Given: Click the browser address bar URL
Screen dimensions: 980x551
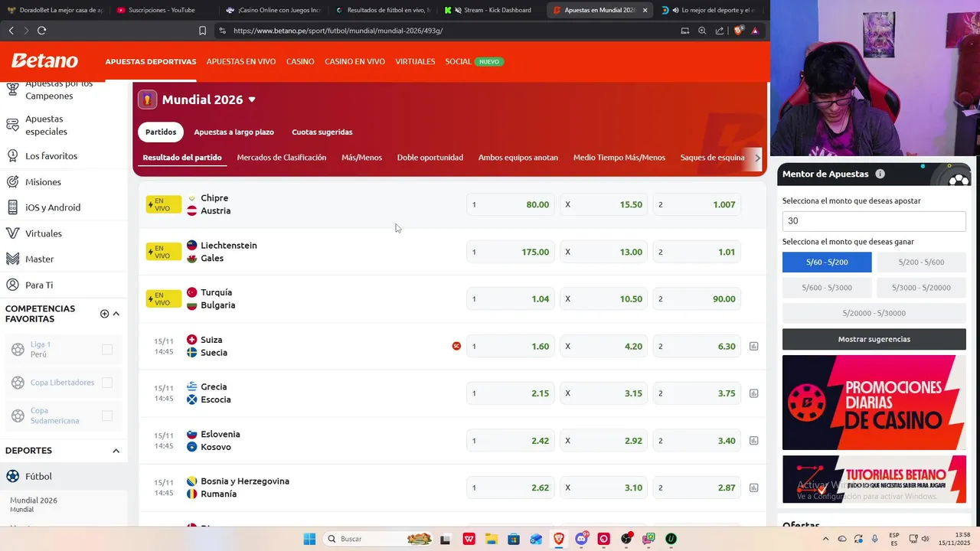Looking at the screenshot, I should (x=338, y=31).
